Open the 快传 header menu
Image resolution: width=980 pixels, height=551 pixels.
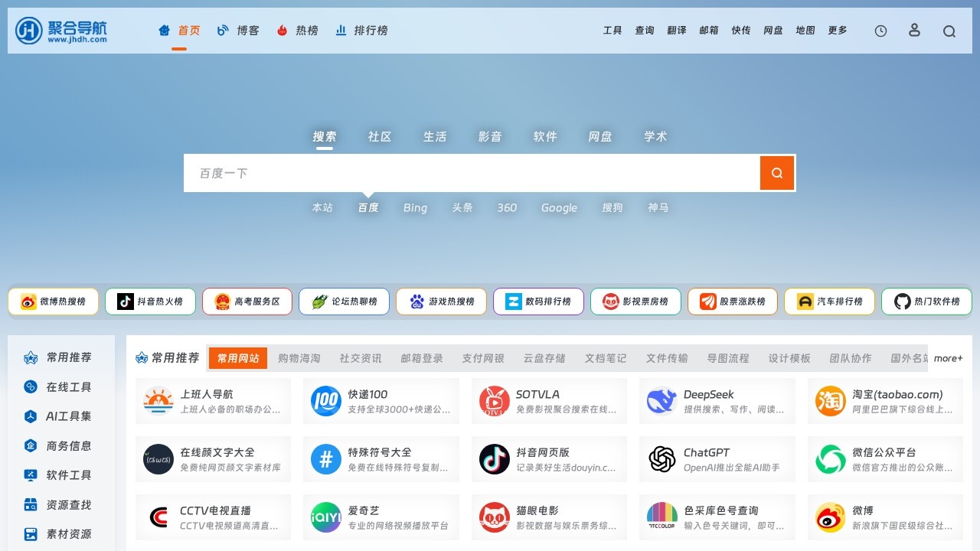tap(741, 31)
